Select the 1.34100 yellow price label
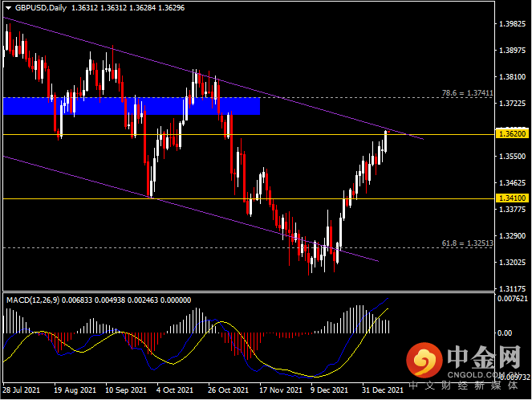Viewport: 532px width, 400px height. tap(512, 198)
